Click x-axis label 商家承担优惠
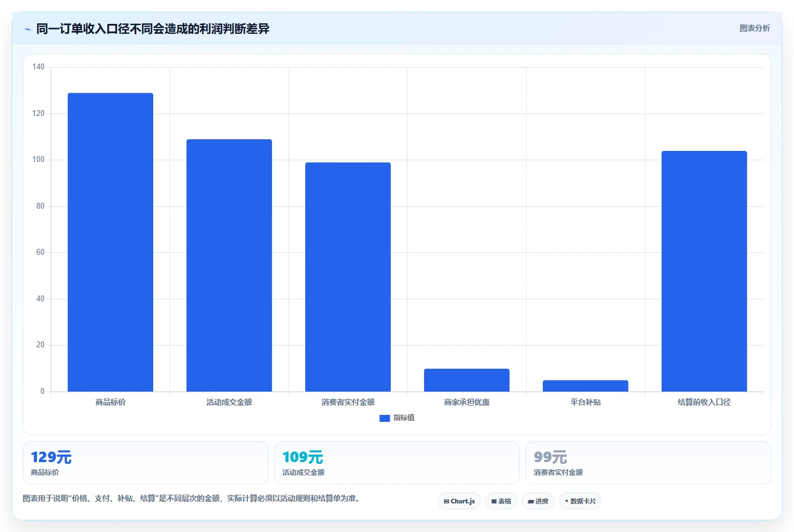794x532 pixels. coord(467,402)
